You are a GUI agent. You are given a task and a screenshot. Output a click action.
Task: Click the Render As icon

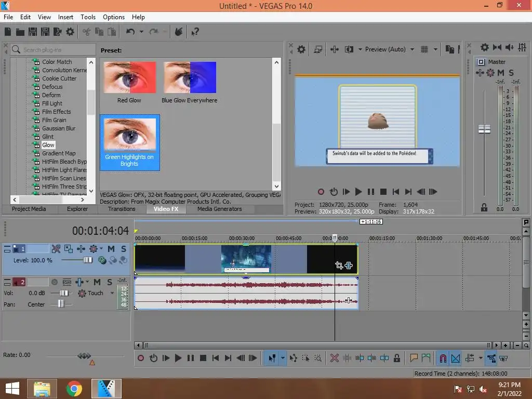[x=57, y=32]
